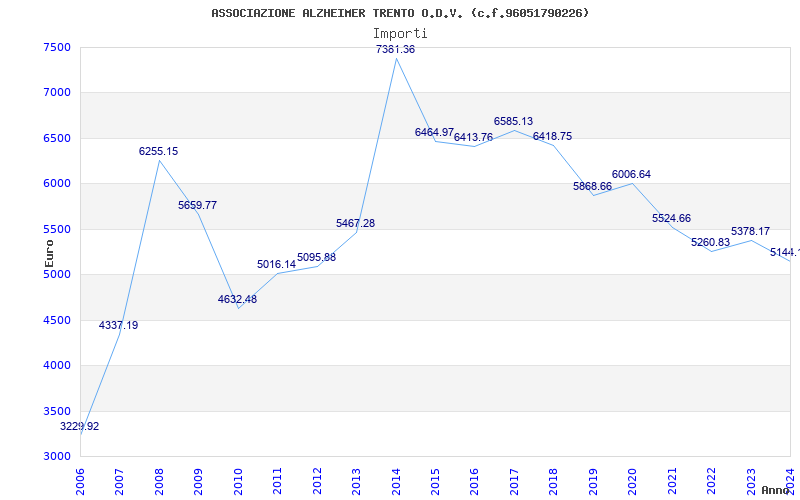Select the 2019 x-axis year label
The image size is (800, 500).
(593, 482)
